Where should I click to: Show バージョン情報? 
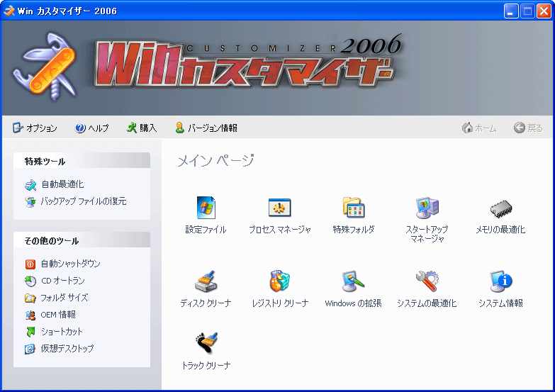coord(206,128)
